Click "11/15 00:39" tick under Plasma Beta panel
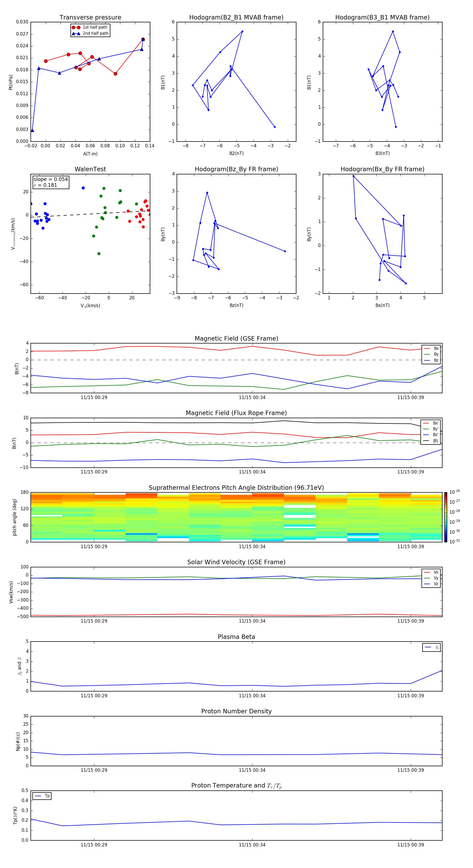 pyautogui.click(x=410, y=696)
